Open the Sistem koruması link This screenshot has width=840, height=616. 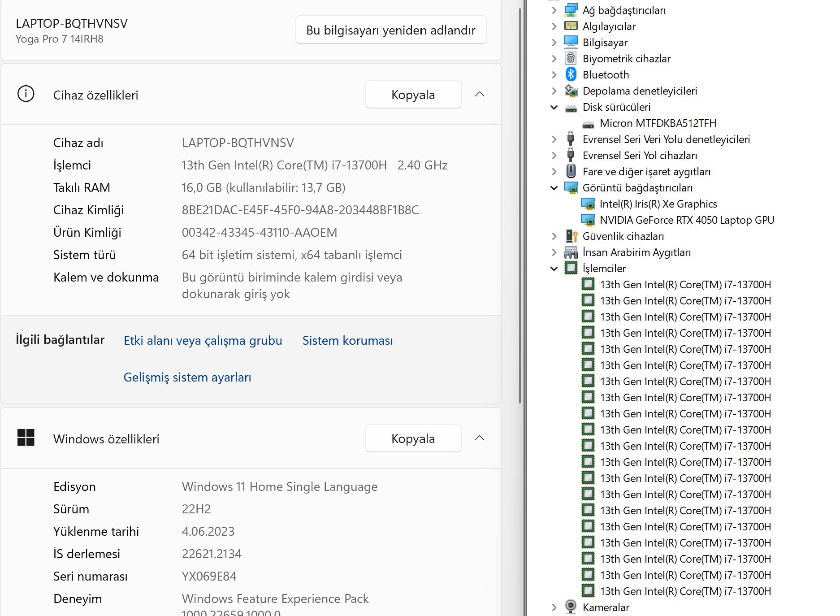tap(347, 340)
